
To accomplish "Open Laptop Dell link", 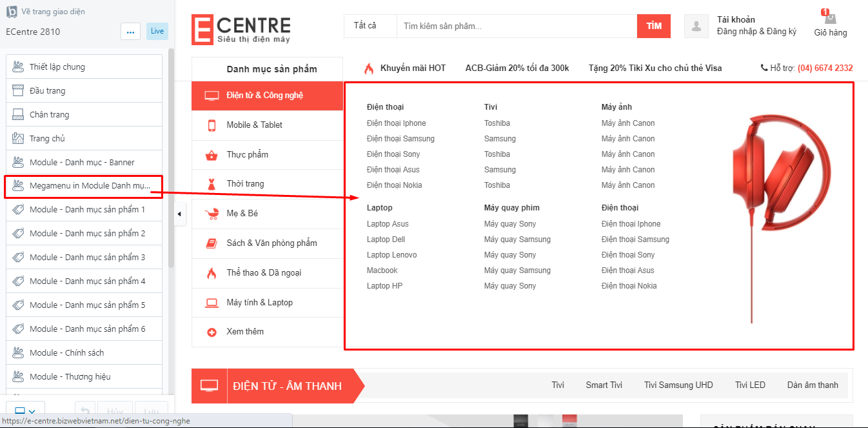I will click(x=386, y=239).
